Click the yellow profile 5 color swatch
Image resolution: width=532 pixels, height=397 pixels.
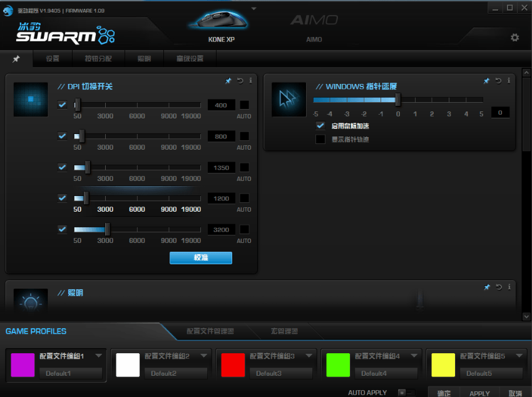[x=444, y=365]
